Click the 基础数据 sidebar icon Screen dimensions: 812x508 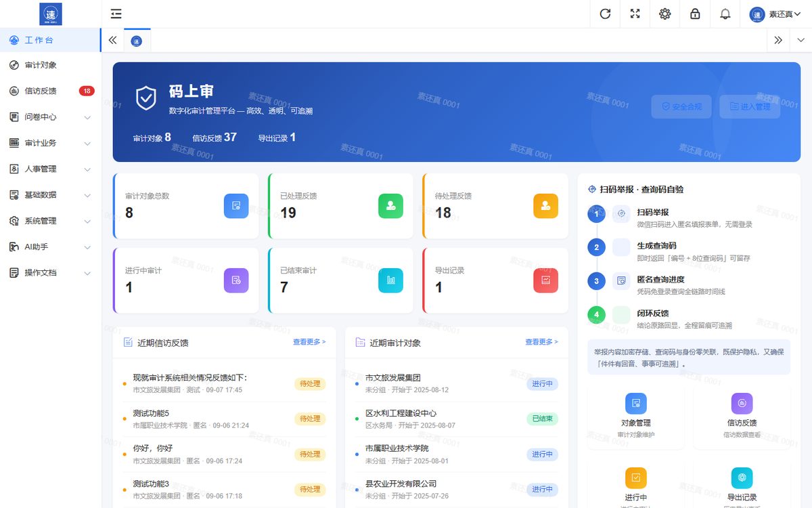(14, 195)
